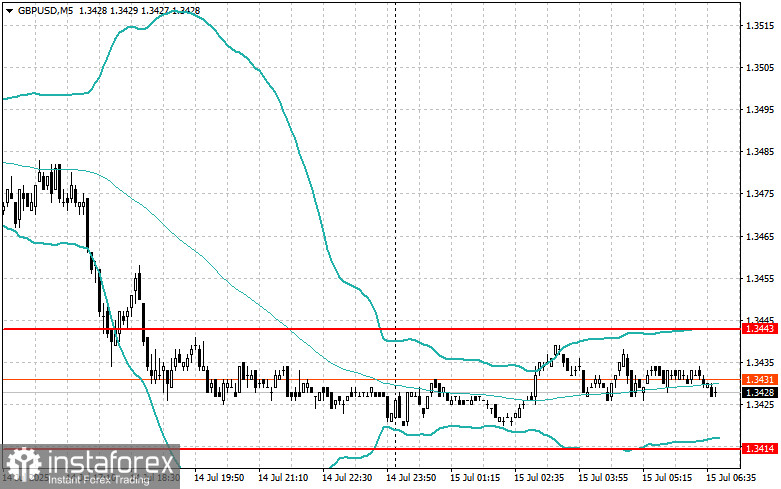
Task: Click the 1.3435 price axis value
Action: click(x=760, y=363)
